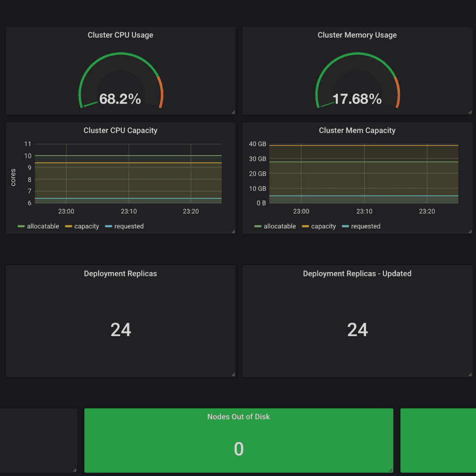Screen dimensions: 476x476
Task: Open the Cluster Mem Capacity title dropdown
Action: (x=357, y=131)
